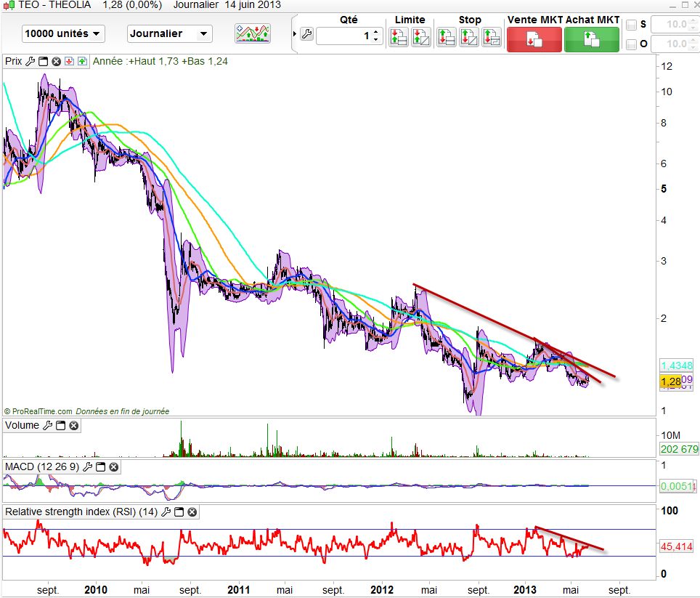Open Prix panel wrench settings
Image resolution: width=700 pixels, height=598 pixels.
point(30,61)
